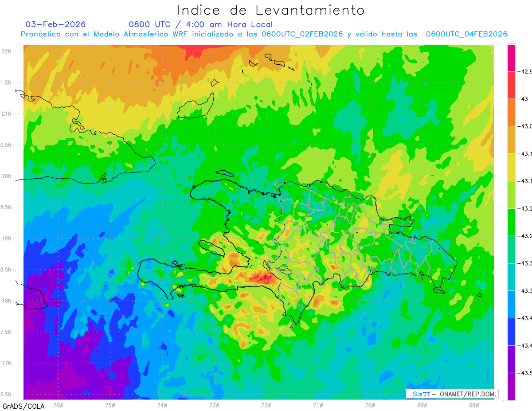Click the '-43' legend value
This screenshot has height=411, width=532.
point(524,99)
